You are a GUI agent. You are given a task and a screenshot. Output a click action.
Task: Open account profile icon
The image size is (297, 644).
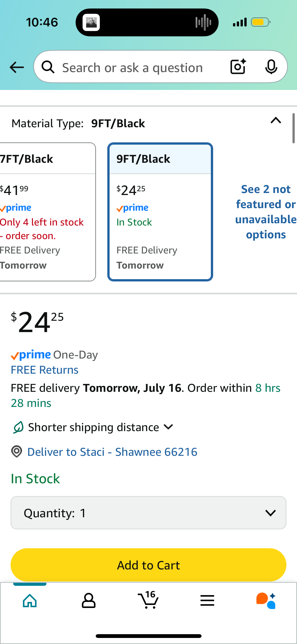pyautogui.click(x=88, y=601)
